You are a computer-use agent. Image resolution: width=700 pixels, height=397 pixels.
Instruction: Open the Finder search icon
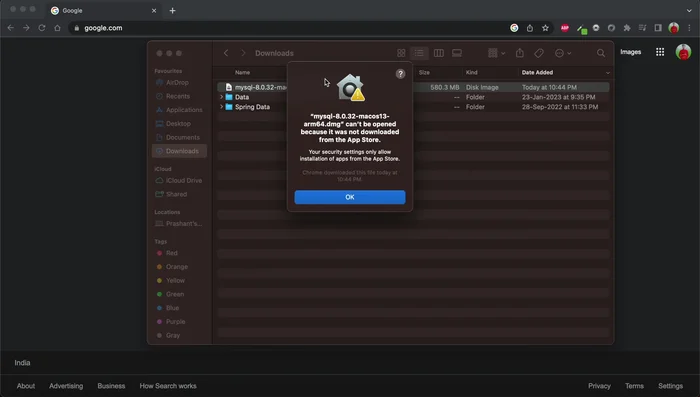(x=601, y=53)
